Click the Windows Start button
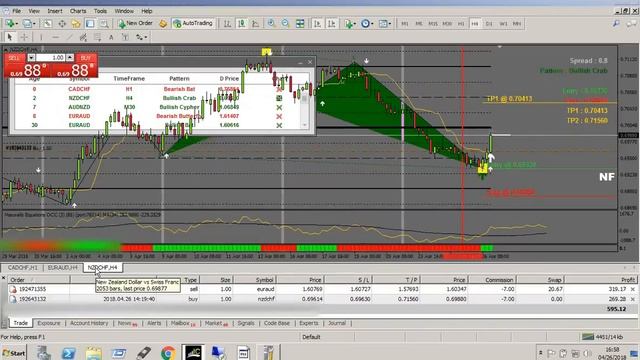Viewport: 640px width, 360px height. (14, 353)
